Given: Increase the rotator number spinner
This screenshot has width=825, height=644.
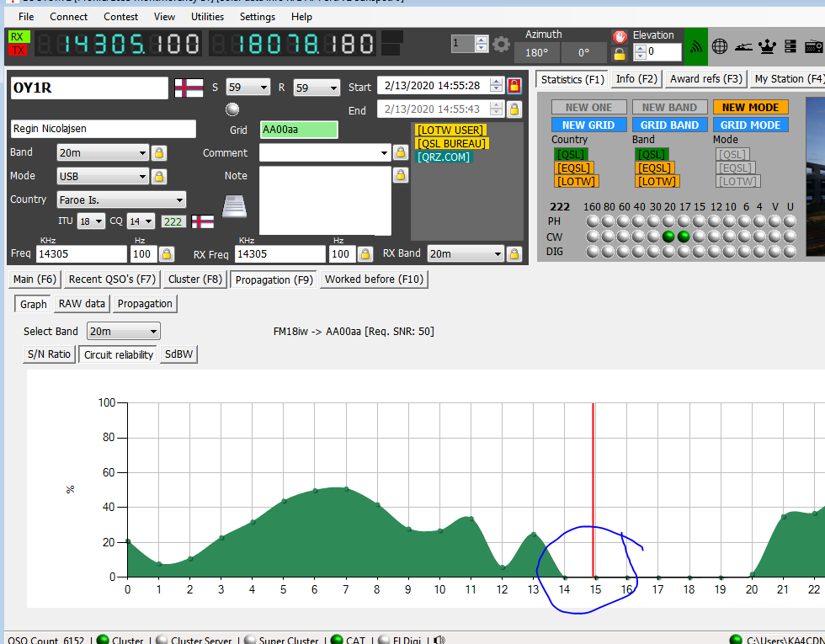Looking at the screenshot, I should pos(482,40).
